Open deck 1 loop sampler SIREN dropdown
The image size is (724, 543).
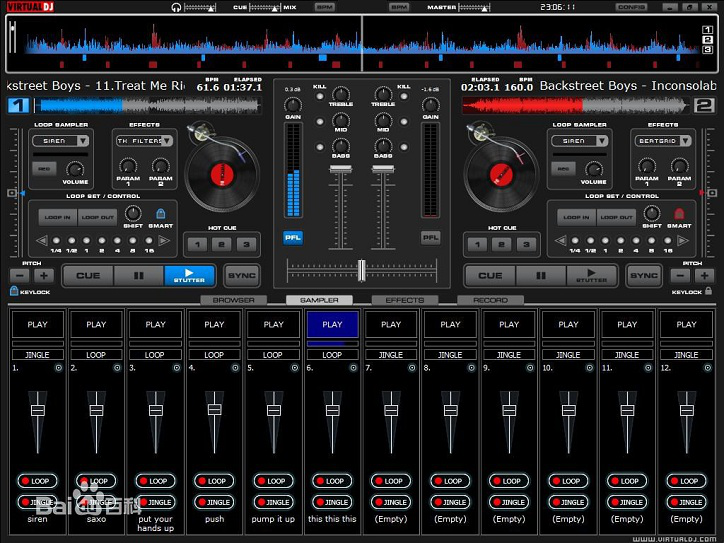60,141
